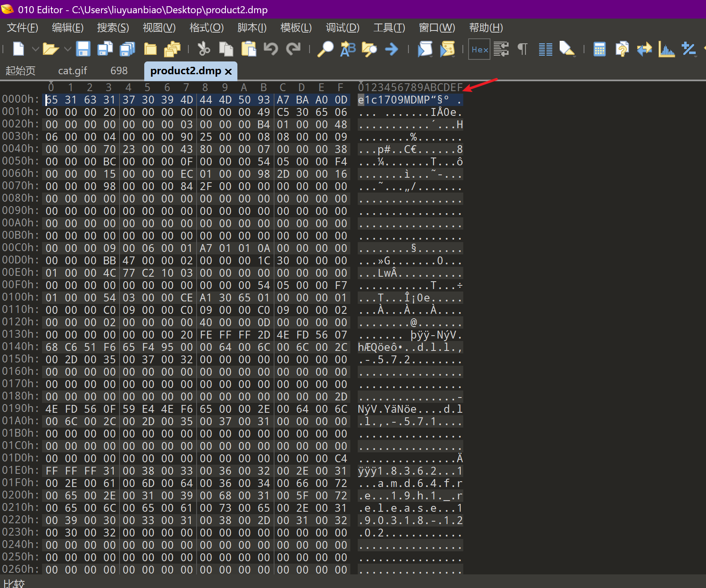706x588 pixels.
Task: Click the Find magnifying glass icon
Action: [325, 49]
